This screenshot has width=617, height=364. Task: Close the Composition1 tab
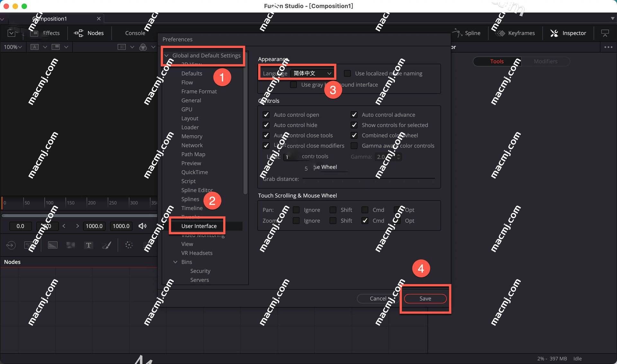(x=99, y=19)
